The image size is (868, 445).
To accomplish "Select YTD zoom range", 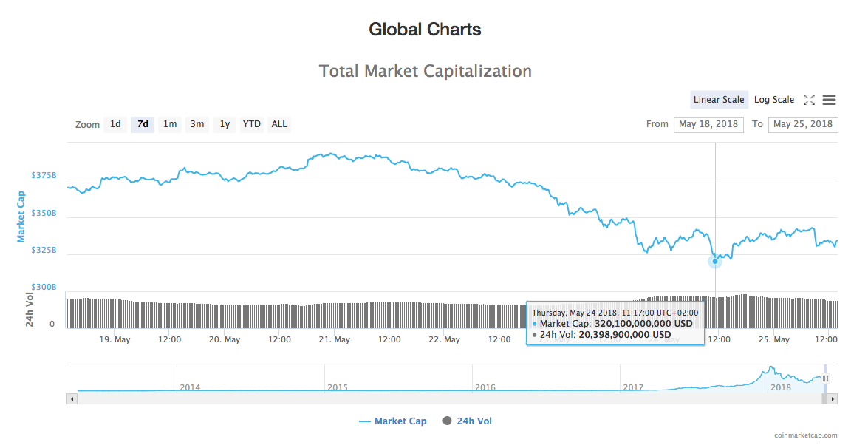I will point(252,124).
